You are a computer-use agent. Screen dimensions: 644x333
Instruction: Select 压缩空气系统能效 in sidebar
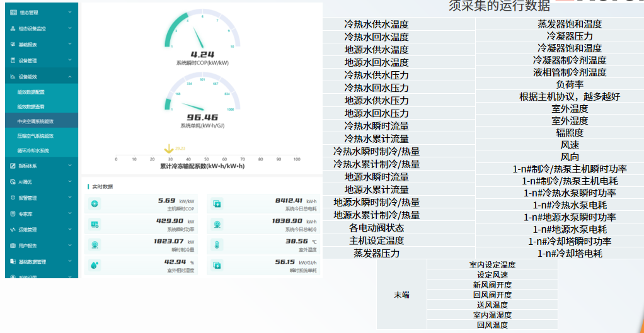pyautogui.click(x=35, y=135)
